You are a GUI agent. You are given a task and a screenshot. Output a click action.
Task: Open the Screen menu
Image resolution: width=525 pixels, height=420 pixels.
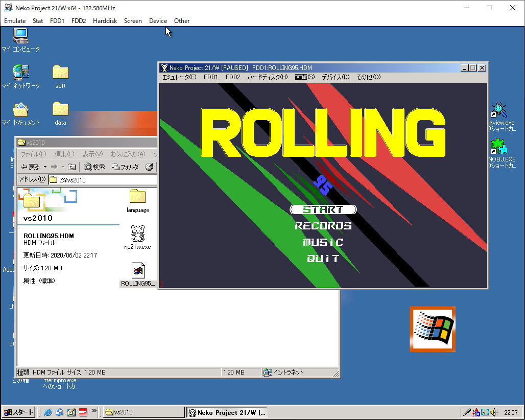click(x=133, y=21)
